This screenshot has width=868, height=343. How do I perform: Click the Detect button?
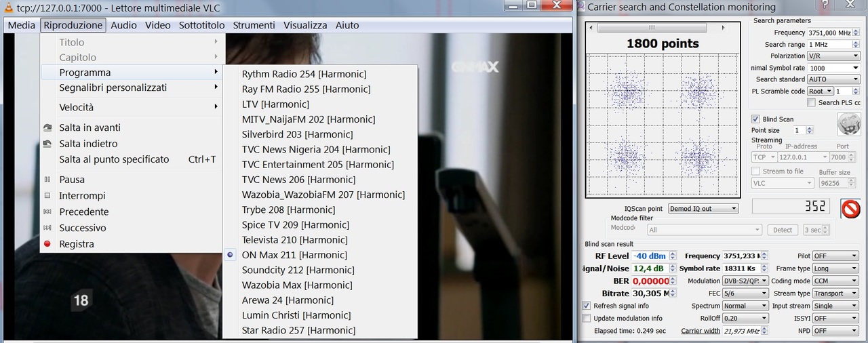pyautogui.click(x=783, y=230)
